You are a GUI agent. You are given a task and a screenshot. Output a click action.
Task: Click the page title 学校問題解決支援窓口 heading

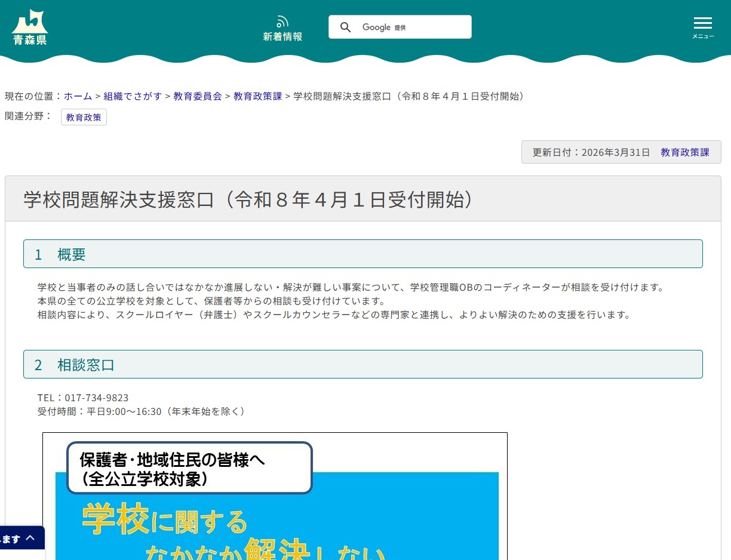click(x=247, y=199)
